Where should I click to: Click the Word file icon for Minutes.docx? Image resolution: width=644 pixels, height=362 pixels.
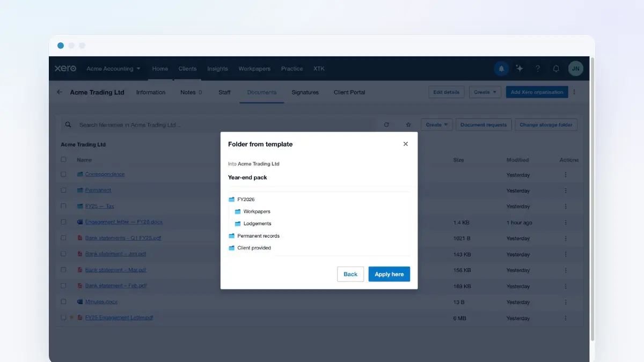click(x=80, y=302)
